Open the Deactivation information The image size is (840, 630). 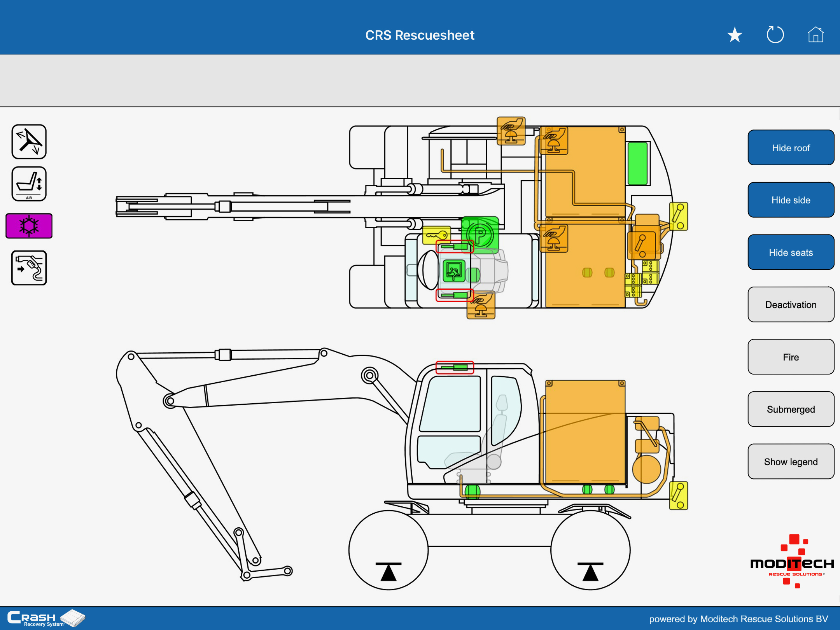pyautogui.click(x=791, y=305)
